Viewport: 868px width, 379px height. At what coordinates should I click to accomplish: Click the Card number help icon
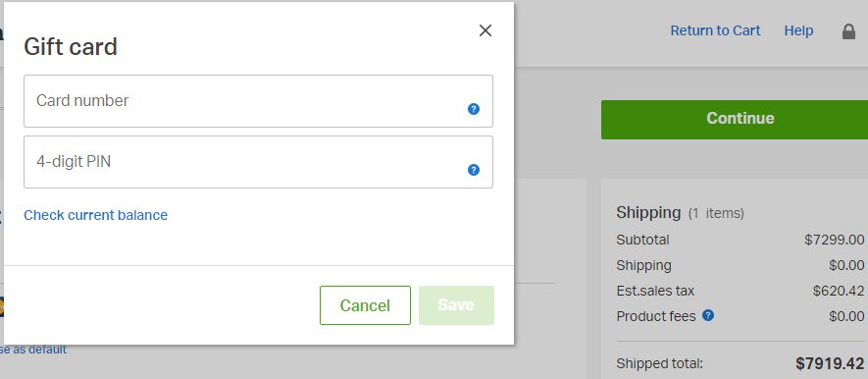474,109
